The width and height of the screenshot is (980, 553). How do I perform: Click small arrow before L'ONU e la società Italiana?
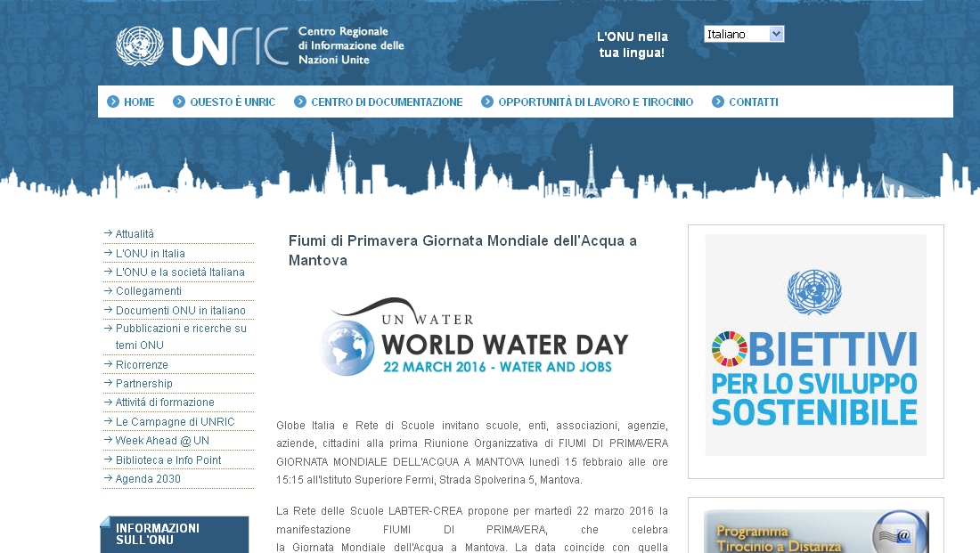(108, 272)
